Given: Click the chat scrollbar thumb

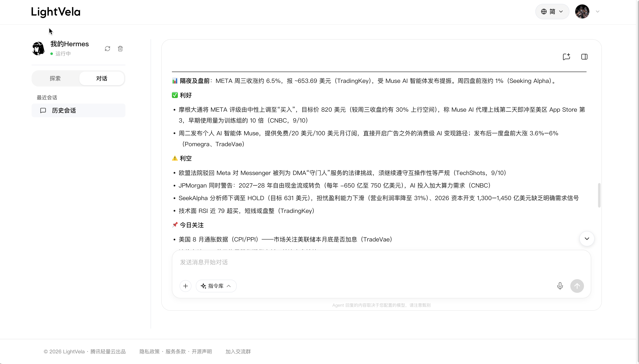Looking at the screenshot, I should 599,195.
